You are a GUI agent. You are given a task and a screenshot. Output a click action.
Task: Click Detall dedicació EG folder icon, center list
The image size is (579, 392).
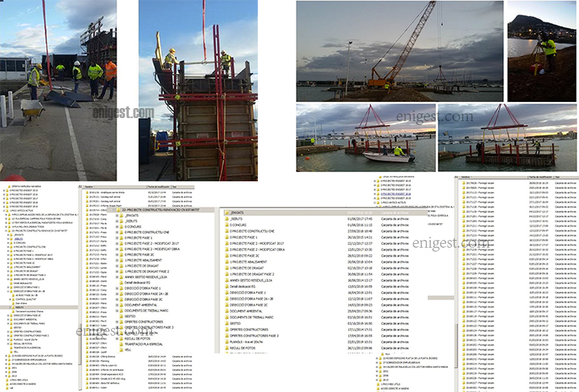[227, 286]
